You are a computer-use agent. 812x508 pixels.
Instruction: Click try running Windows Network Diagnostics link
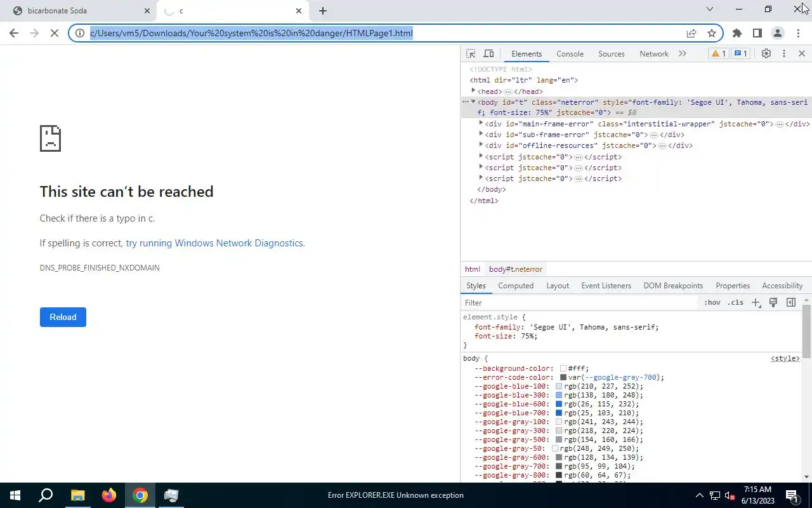[x=214, y=243]
